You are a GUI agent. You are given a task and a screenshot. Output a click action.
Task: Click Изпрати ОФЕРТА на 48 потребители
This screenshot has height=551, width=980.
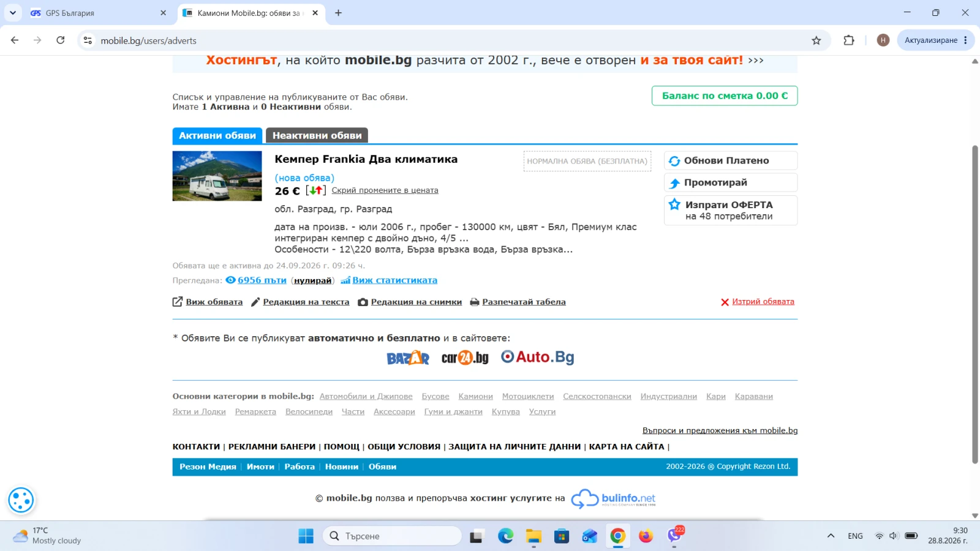click(731, 210)
